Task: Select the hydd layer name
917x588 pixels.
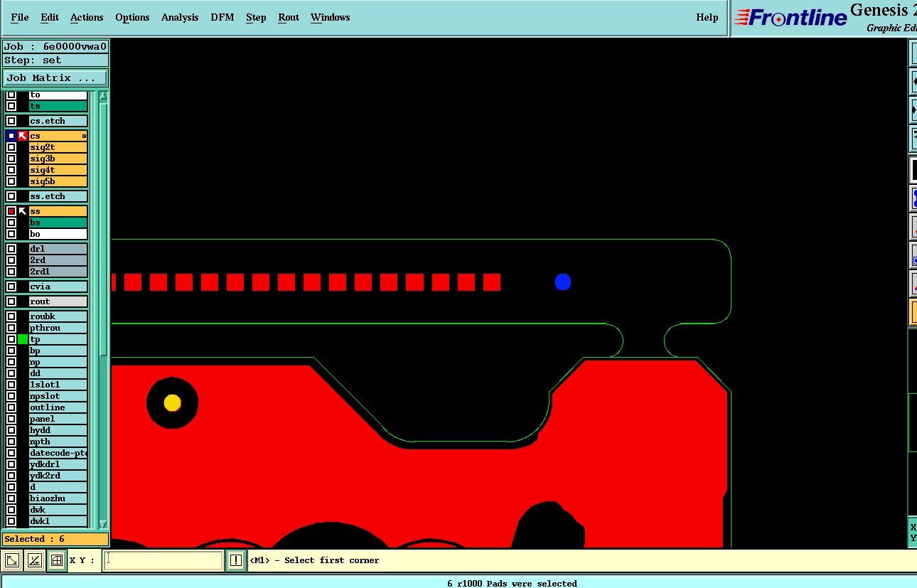Action: coord(58,430)
